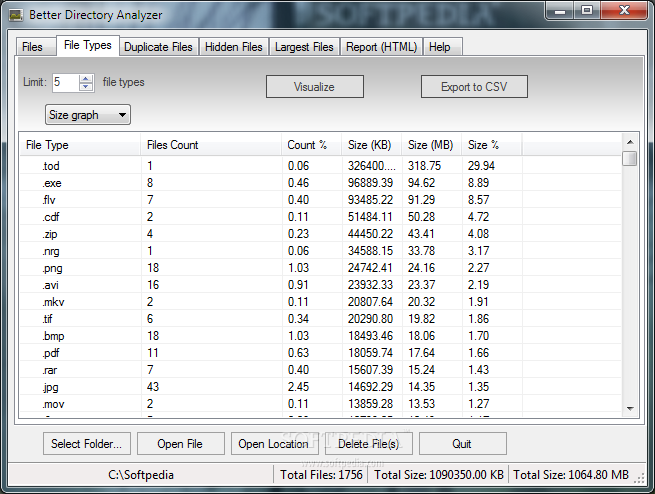Click the window resize grip

click(640, 479)
